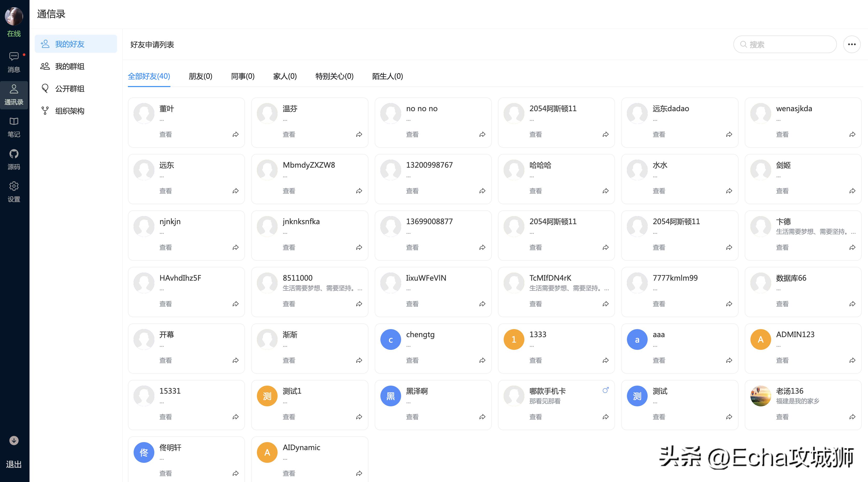Viewport: 868px width, 482px height.
Task: Click into the 搜索 input field
Action: pos(785,44)
